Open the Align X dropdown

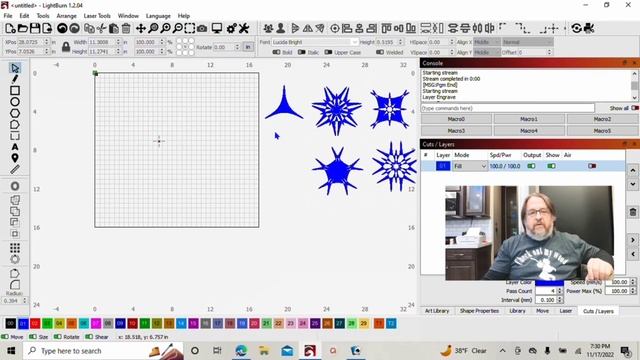click(486, 42)
